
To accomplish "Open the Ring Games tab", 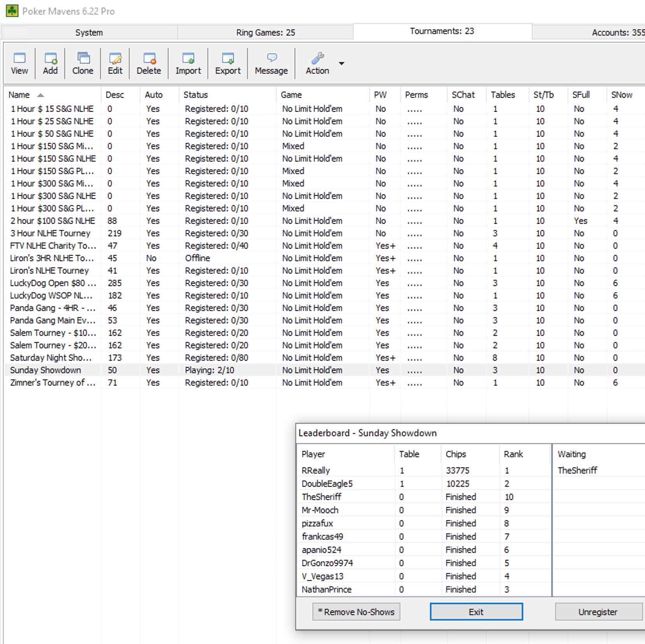I will point(266,33).
